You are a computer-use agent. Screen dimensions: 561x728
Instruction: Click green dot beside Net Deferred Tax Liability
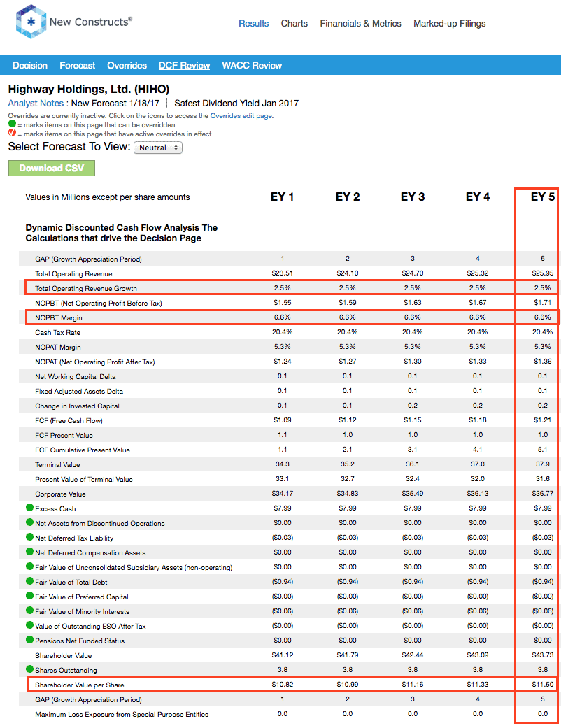tap(29, 537)
